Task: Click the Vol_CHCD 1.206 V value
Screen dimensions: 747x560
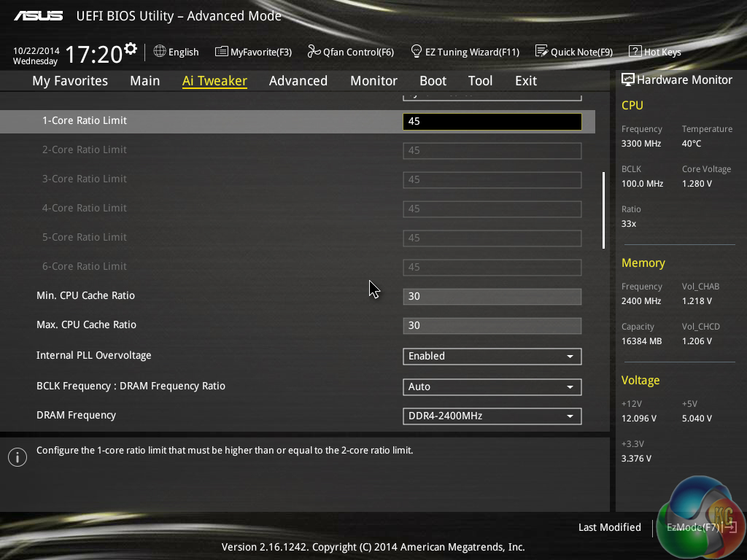Action: tap(697, 341)
